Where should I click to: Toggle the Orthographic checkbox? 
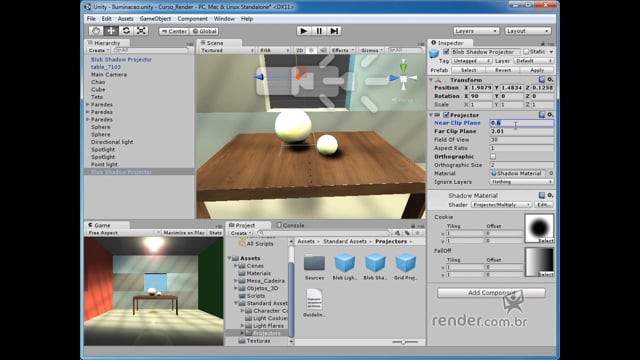pos(493,157)
